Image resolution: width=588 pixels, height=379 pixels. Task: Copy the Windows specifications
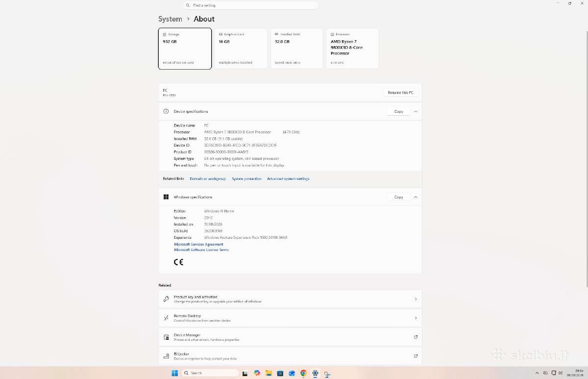click(x=398, y=197)
